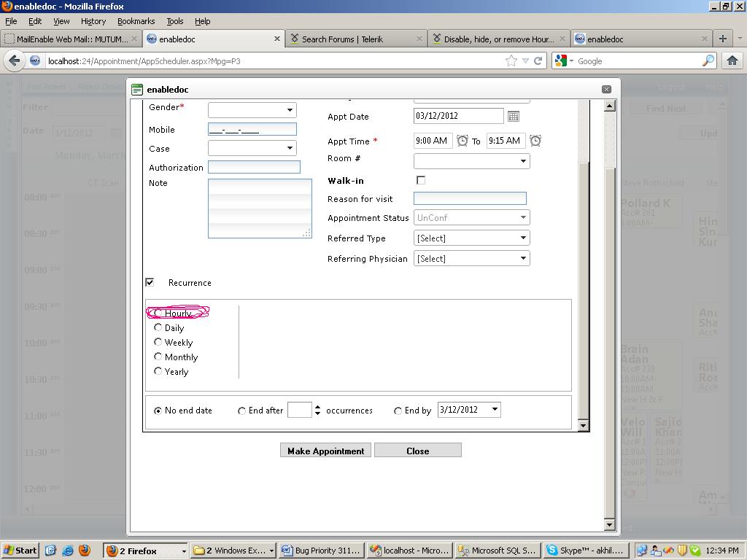The width and height of the screenshot is (747, 560).
Task: Click the site identity icon in address bar
Action: (35, 61)
